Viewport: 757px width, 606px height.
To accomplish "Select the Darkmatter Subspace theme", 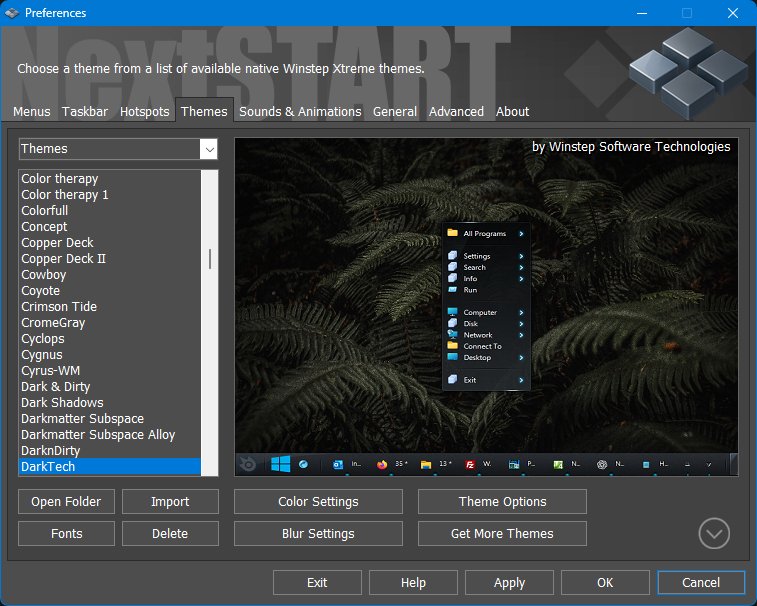I will (110, 418).
